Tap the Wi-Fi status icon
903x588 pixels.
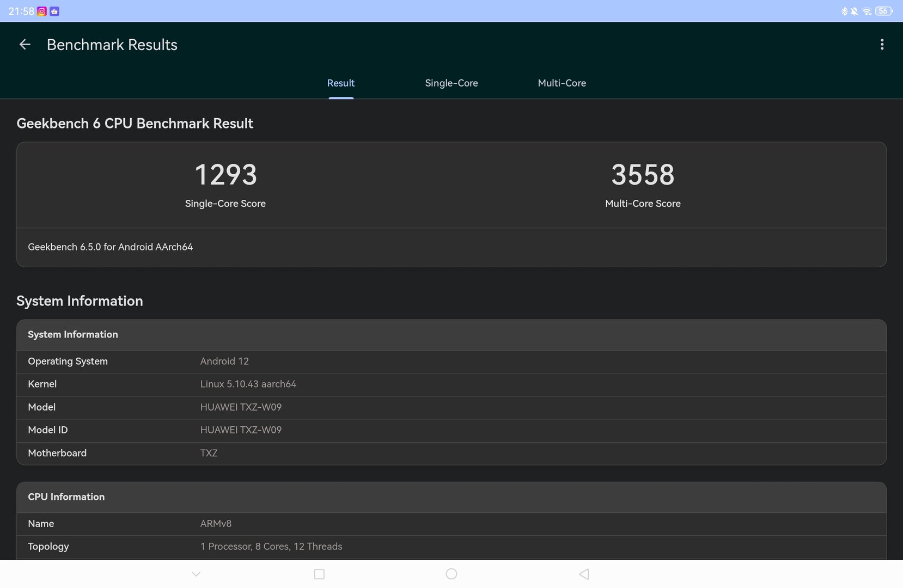click(x=867, y=11)
